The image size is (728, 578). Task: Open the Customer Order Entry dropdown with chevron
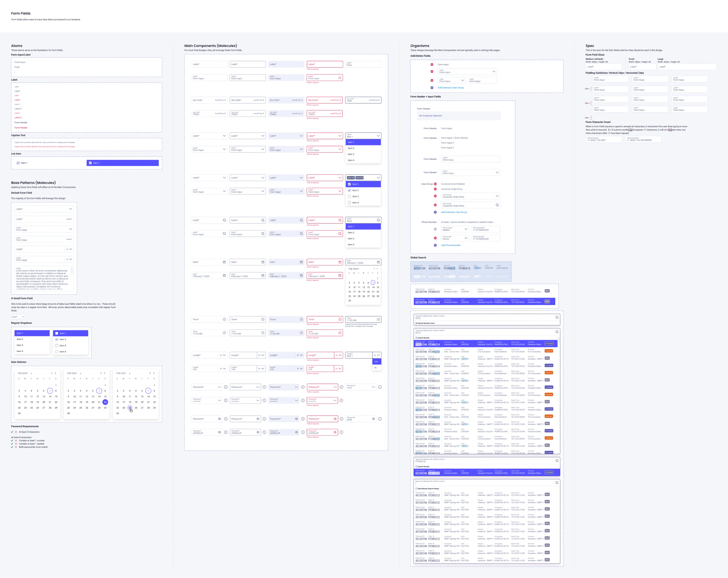pos(470,196)
